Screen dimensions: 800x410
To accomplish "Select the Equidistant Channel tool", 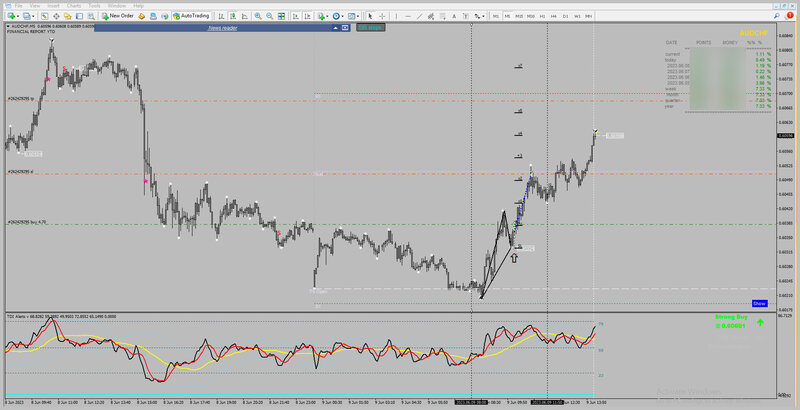I will pyautogui.click(x=431, y=16).
